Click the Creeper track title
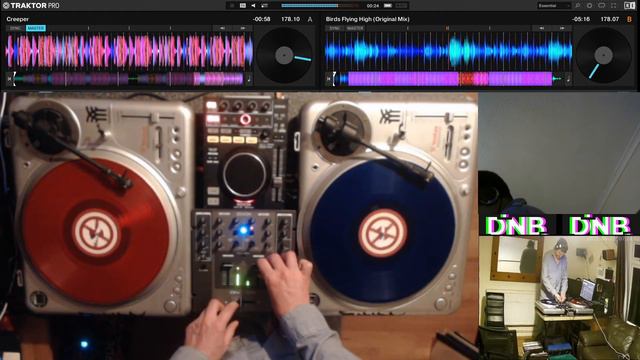Viewport: 640px width, 360px height. pos(18,19)
